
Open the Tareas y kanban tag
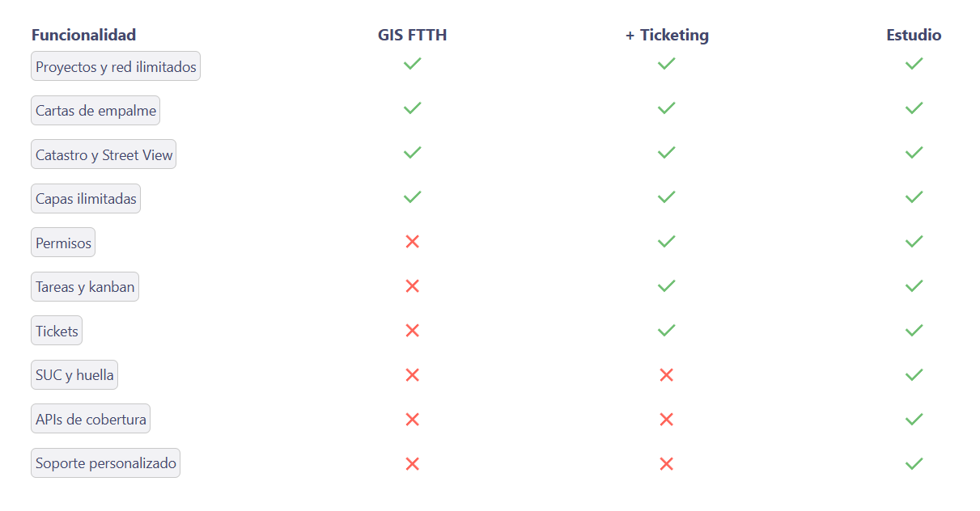point(85,287)
